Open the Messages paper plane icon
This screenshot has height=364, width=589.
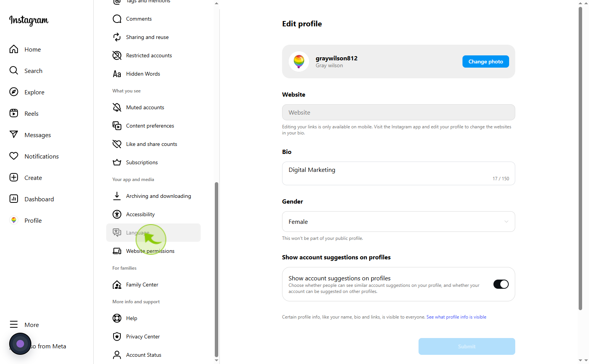pos(14,135)
